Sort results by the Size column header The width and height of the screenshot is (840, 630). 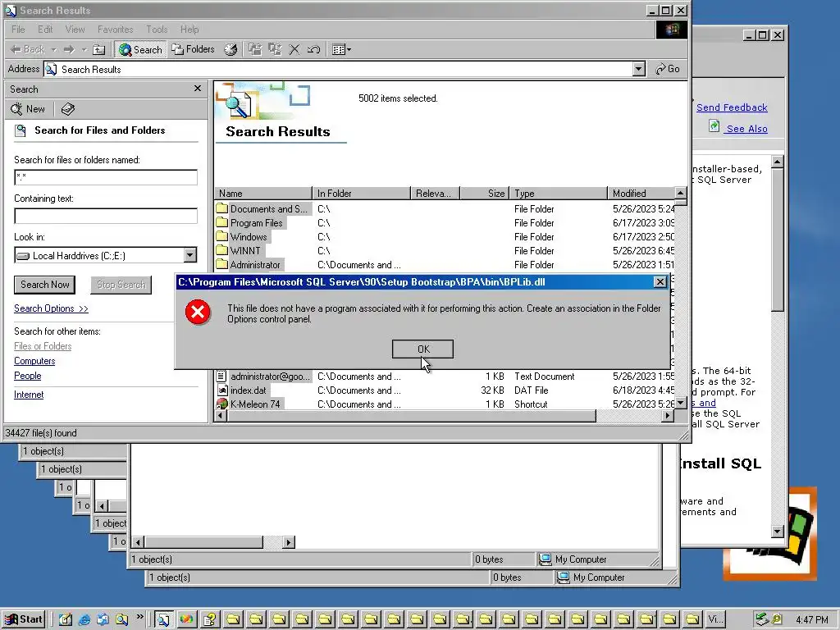pos(484,194)
